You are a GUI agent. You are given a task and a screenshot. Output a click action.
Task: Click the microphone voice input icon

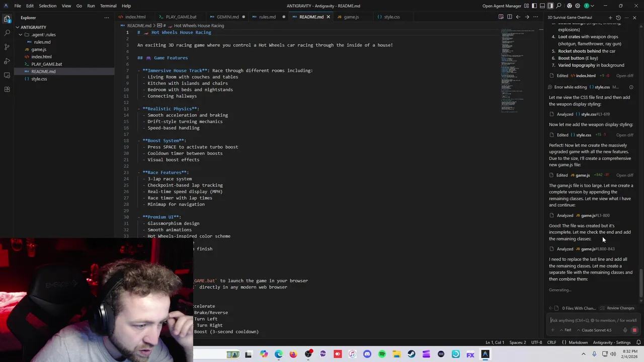625,330
